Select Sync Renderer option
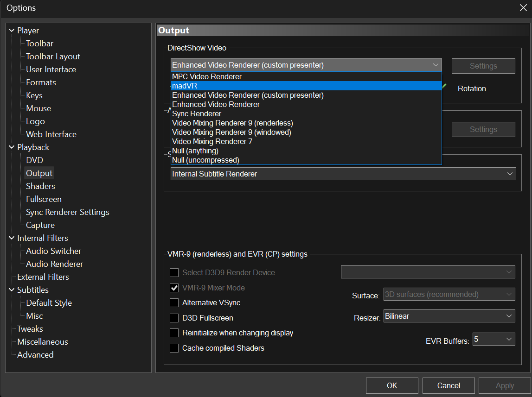532x397 pixels. point(306,114)
